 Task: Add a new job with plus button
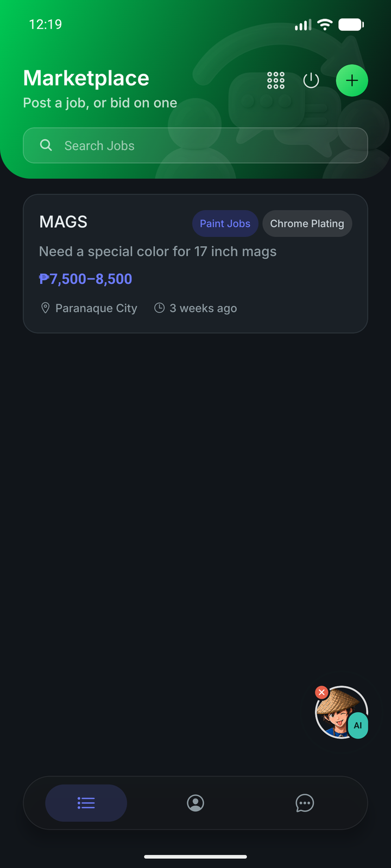352,80
